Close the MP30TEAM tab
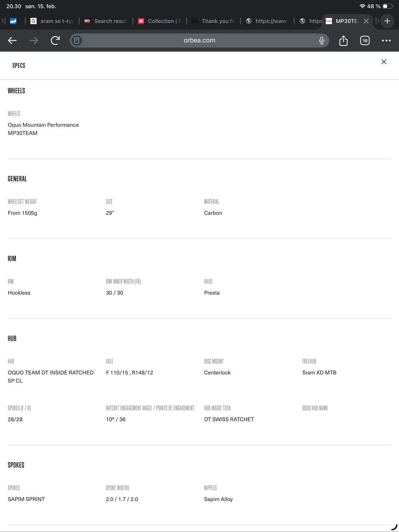The width and height of the screenshot is (399, 532). 366,21
